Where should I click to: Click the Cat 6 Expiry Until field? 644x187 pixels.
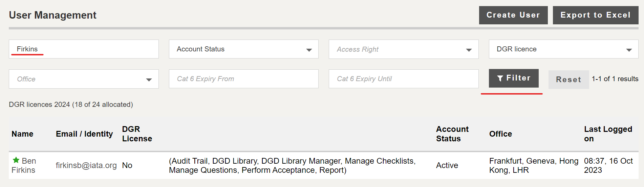[404, 79]
